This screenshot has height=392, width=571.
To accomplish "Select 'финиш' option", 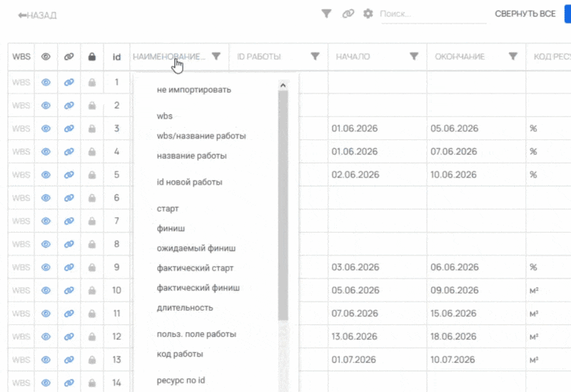I will click(171, 228).
